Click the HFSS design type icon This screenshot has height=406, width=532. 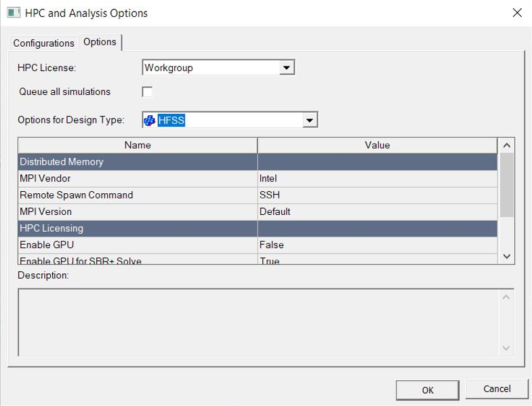(x=149, y=120)
